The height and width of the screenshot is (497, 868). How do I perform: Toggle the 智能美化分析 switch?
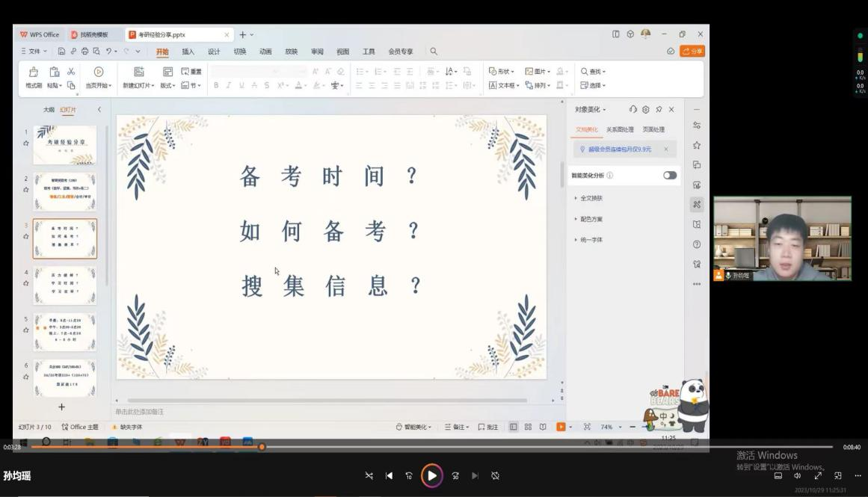point(669,175)
